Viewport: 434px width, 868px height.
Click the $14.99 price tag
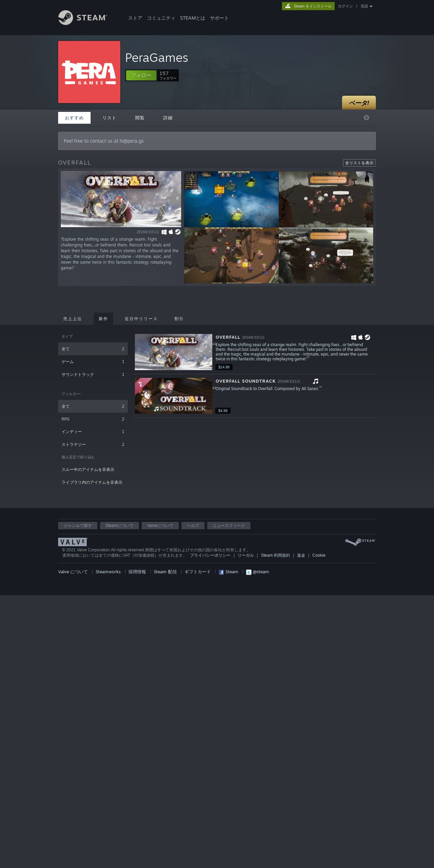(224, 367)
